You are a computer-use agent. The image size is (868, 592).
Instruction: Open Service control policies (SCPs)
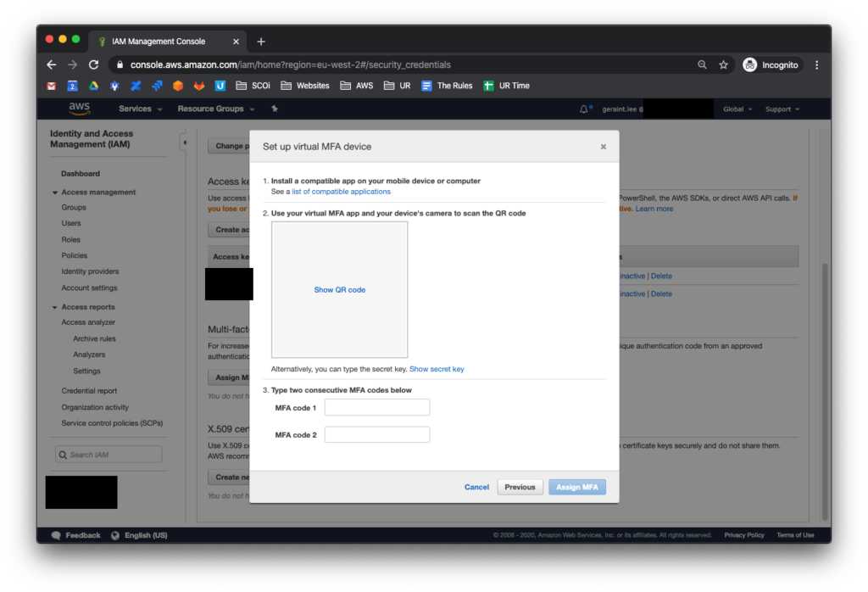[x=112, y=423]
